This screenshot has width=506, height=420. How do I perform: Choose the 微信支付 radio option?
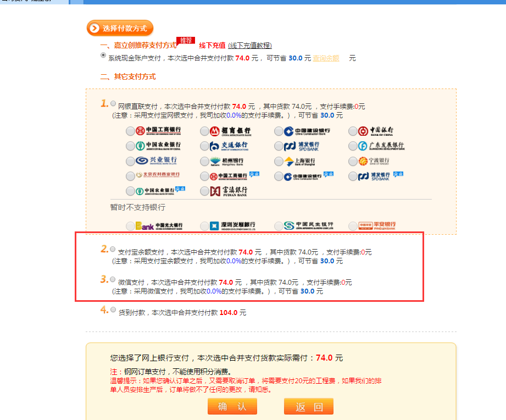pos(113,279)
